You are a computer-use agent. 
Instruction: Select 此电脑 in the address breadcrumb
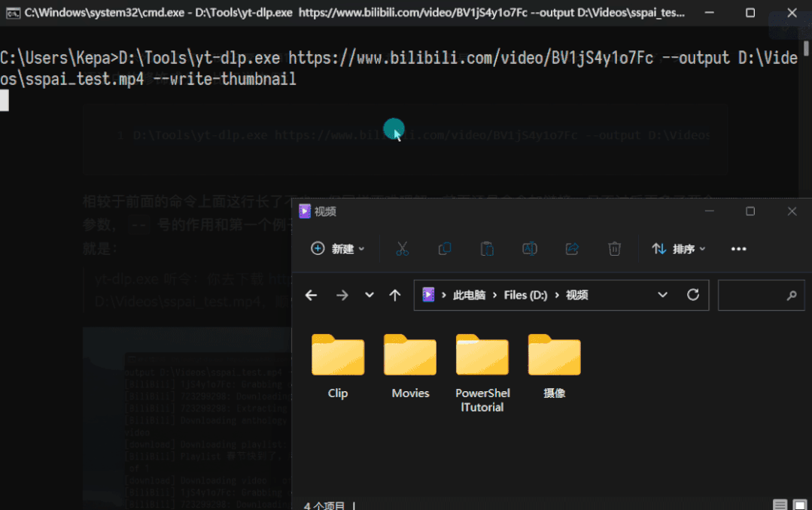pos(469,295)
